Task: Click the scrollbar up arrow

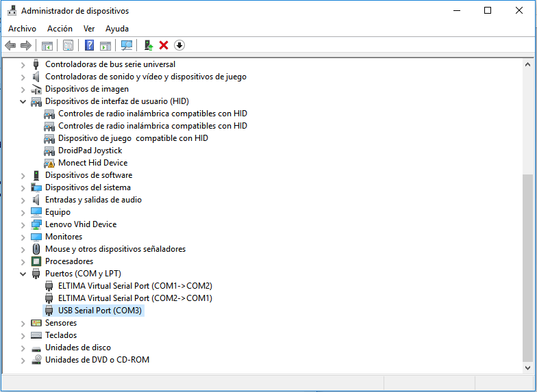Action: click(527, 64)
